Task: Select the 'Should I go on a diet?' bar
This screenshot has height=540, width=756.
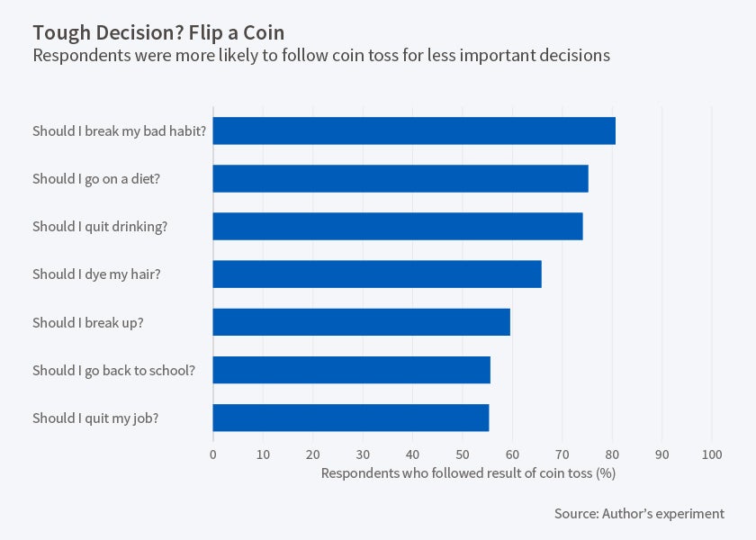Action: (x=400, y=178)
